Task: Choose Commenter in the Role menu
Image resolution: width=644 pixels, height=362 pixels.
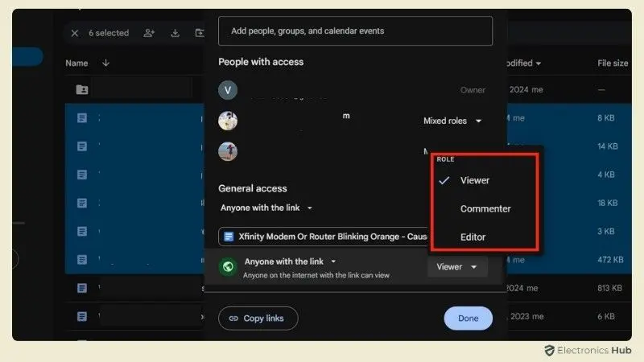Action: point(485,208)
